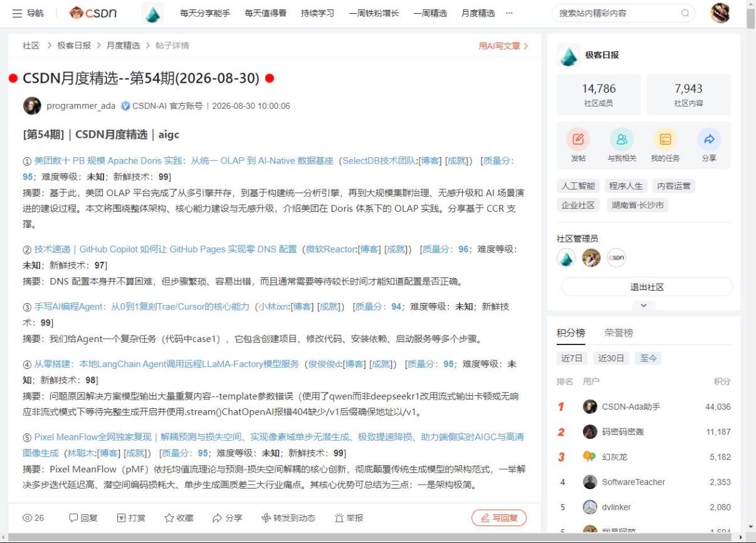Click the verified badge beside programmer_ada

(x=125, y=106)
